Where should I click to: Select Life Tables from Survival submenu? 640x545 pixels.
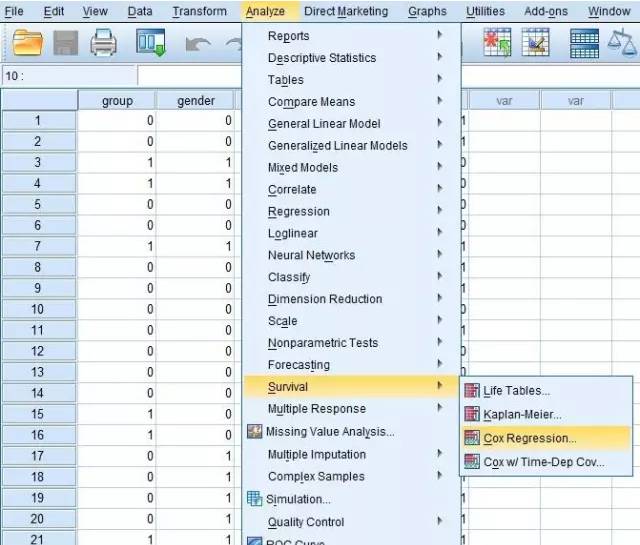(516, 391)
